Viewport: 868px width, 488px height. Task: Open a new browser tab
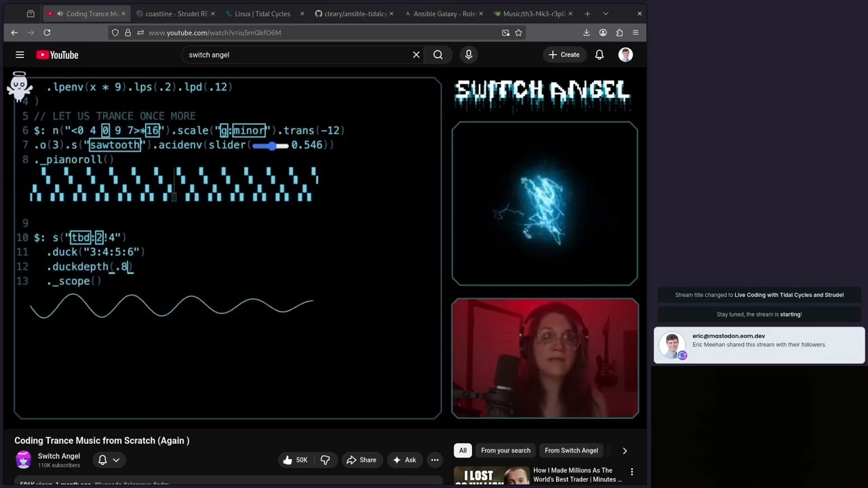pyautogui.click(x=587, y=14)
